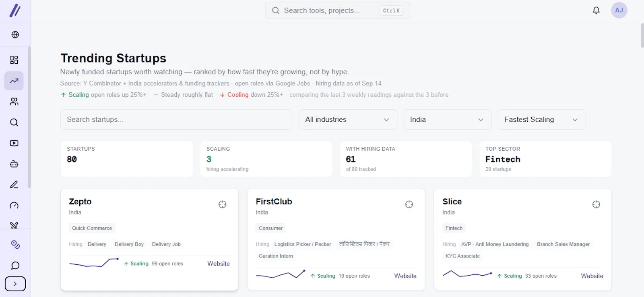Click the Consumer tag on FirstClub
This screenshot has width=644, height=297.
point(270,228)
